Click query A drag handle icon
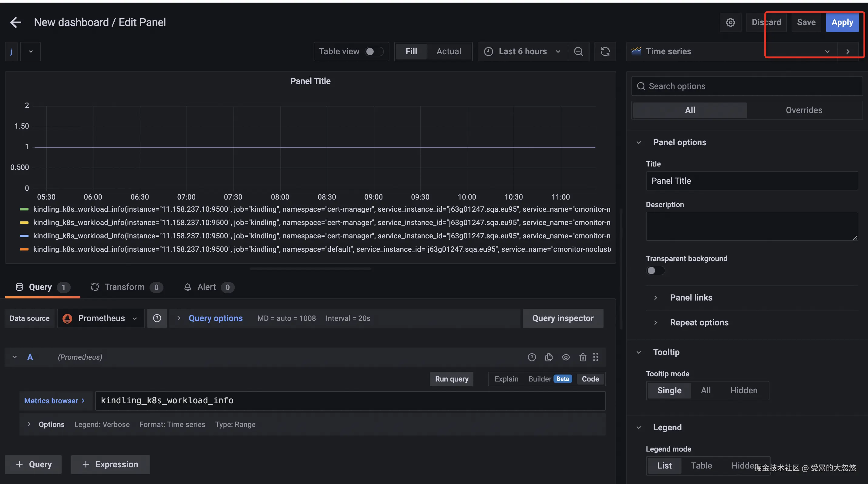The image size is (868, 484). click(x=595, y=357)
